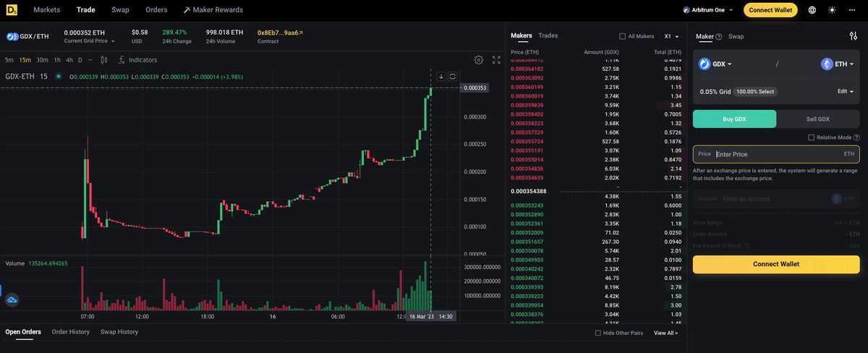Screen dimensions: 868x353
Task: Expand more timeframe options chevron
Action: 90,60
